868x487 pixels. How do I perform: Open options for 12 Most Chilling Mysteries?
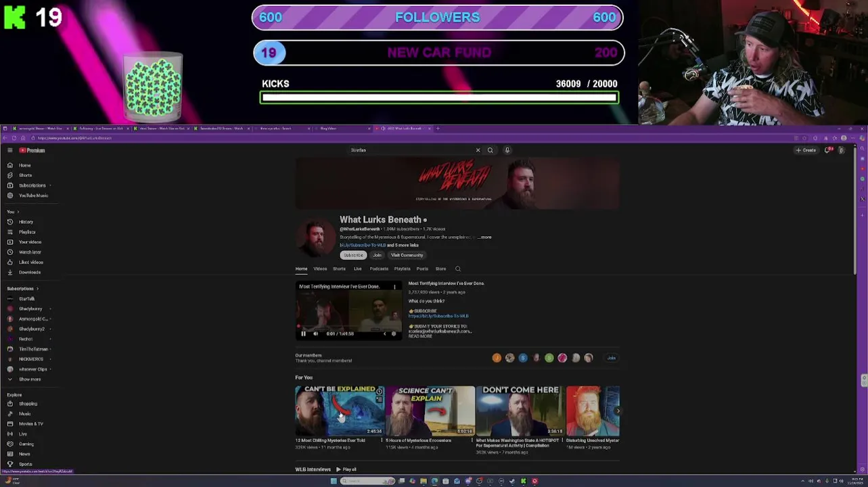382,440
